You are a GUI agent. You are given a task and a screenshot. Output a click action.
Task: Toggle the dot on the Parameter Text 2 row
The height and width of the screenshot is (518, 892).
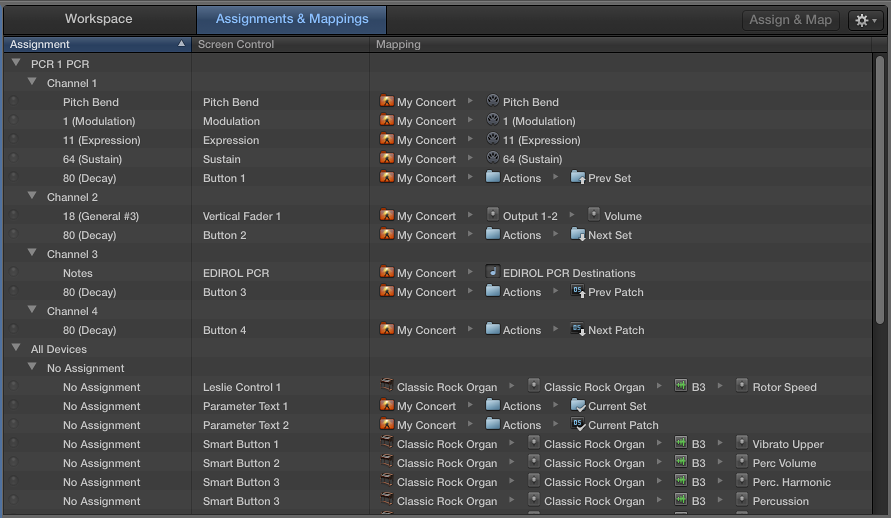coord(14,424)
